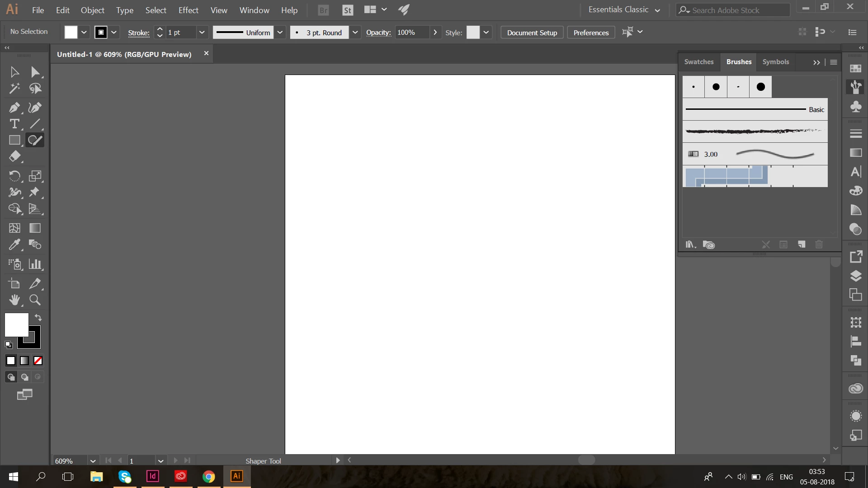Open the Brush Libraries menu icon

pyautogui.click(x=690, y=244)
